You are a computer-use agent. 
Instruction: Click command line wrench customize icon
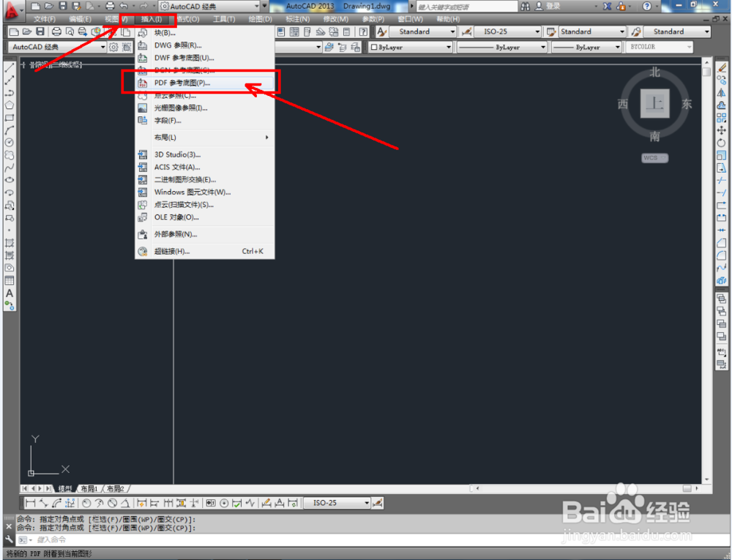tap(9, 540)
